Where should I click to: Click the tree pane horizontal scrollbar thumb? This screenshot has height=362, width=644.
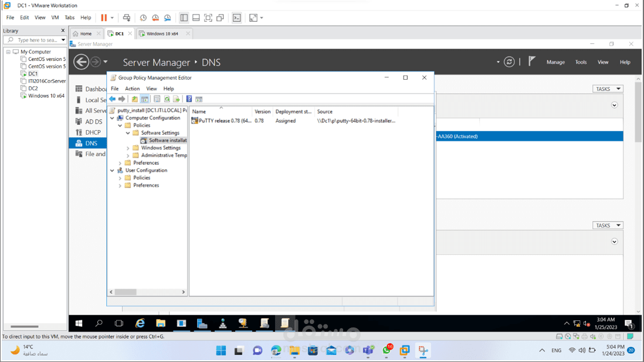click(126, 292)
